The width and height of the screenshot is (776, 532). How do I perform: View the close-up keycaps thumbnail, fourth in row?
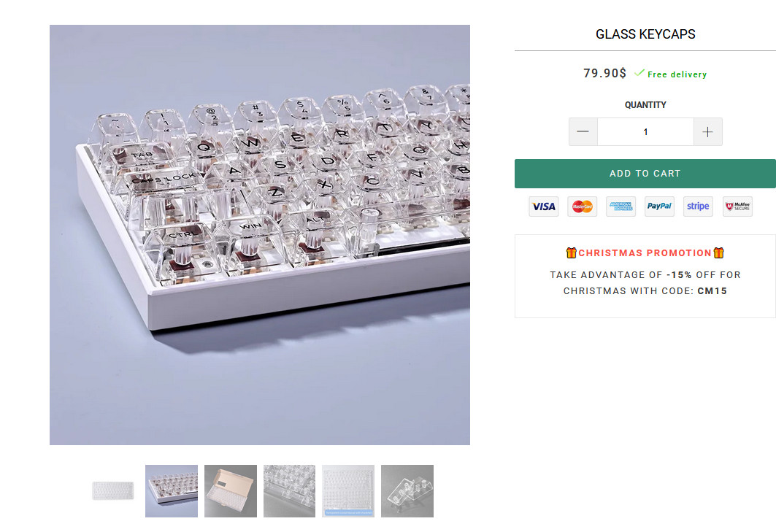pyautogui.click(x=289, y=491)
